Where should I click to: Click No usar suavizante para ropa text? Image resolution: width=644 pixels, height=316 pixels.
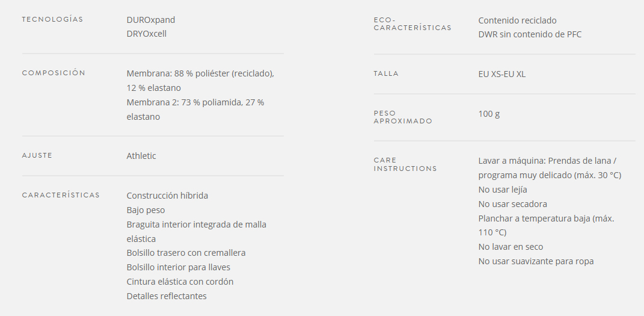[536, 261]
